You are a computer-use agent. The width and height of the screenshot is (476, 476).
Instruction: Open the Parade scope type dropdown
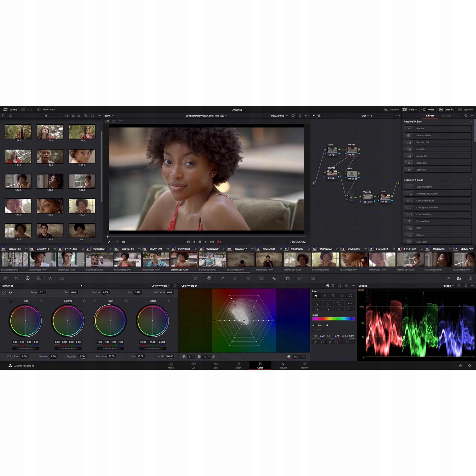point(448,286)
